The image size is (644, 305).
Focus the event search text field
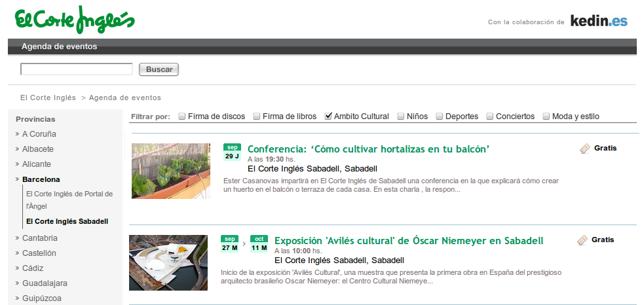(x=77, y=69)
